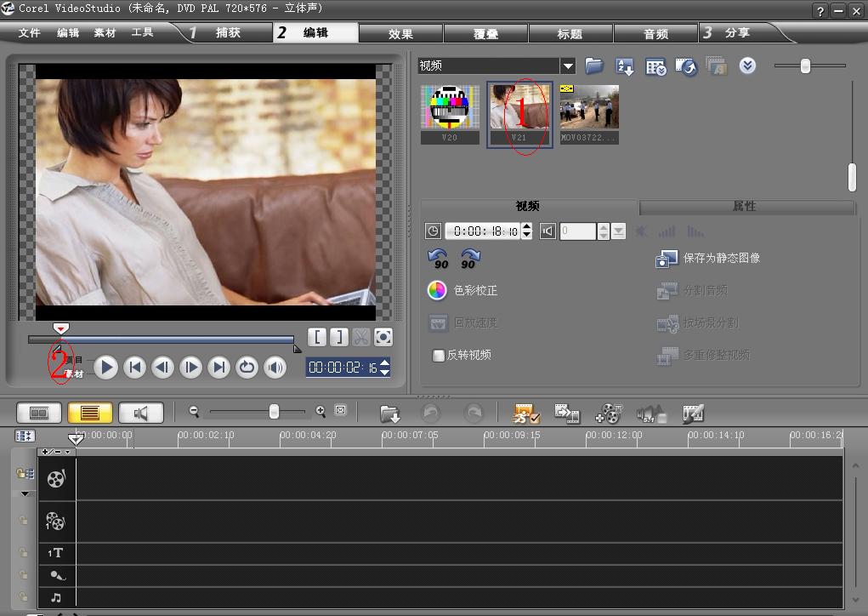868x616 pixels.
Task: Expand the library options chevron button
Action: [x=747, y=66]
